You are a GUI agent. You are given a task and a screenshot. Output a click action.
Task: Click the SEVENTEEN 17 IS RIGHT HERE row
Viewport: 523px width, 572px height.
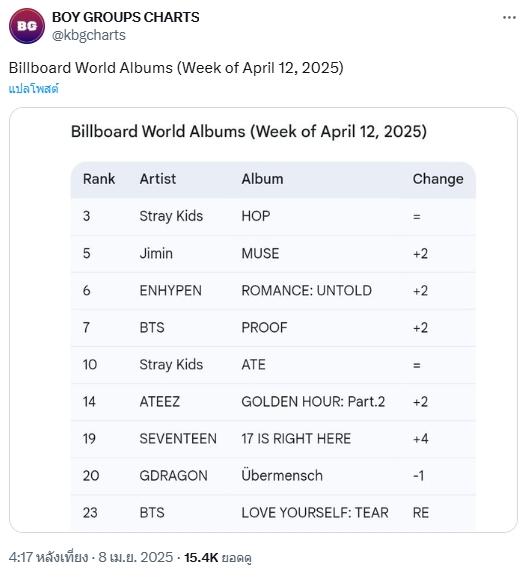point(273,438)
